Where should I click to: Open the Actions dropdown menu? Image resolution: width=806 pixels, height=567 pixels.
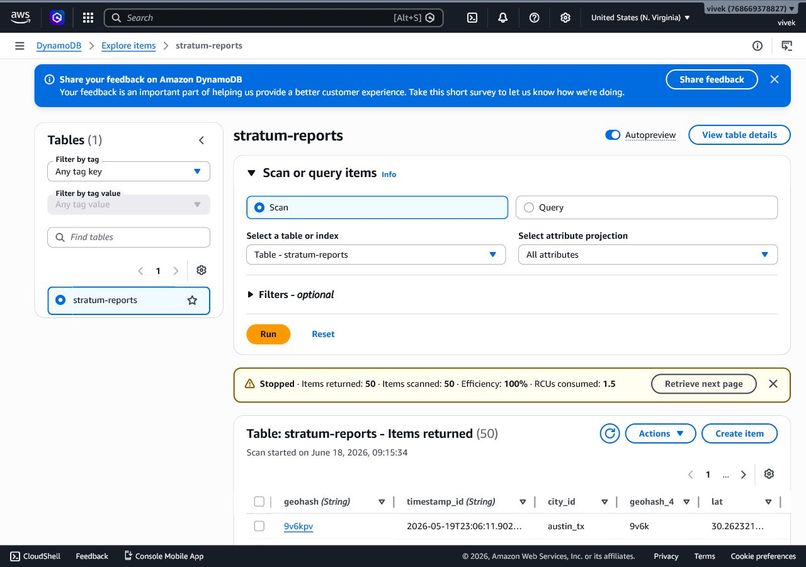661,433
